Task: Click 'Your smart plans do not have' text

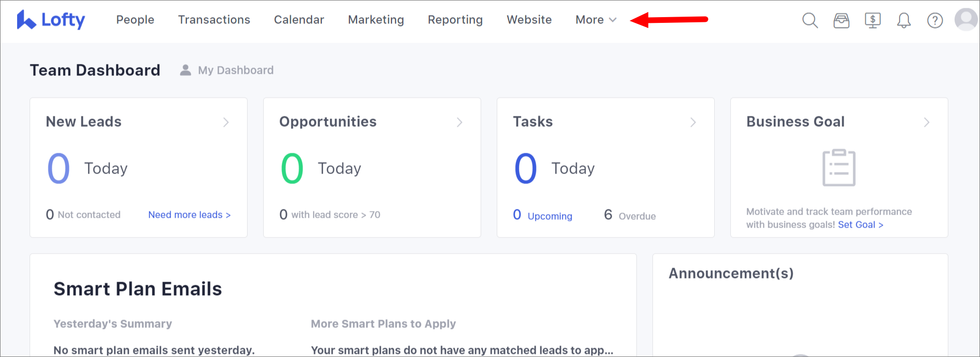Action: pyautogui.click(x=462, y=350)
